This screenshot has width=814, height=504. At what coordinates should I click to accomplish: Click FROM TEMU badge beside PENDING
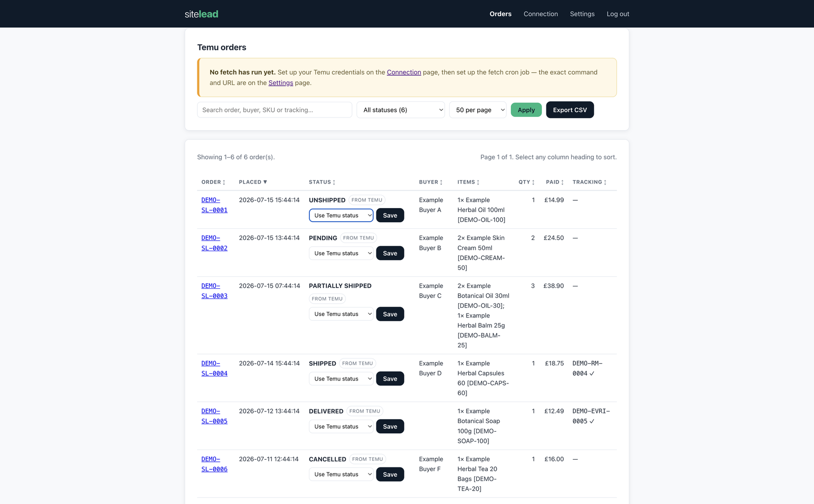[359, 238]
